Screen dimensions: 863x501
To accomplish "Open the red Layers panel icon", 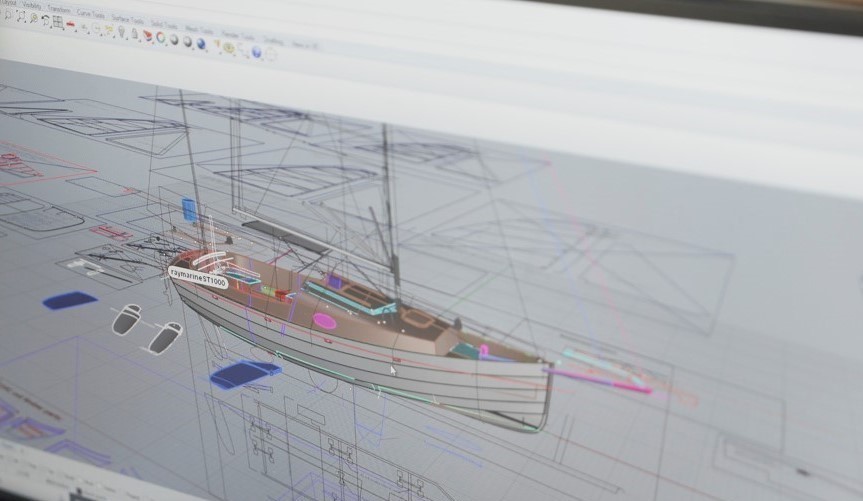I will 147,36.
